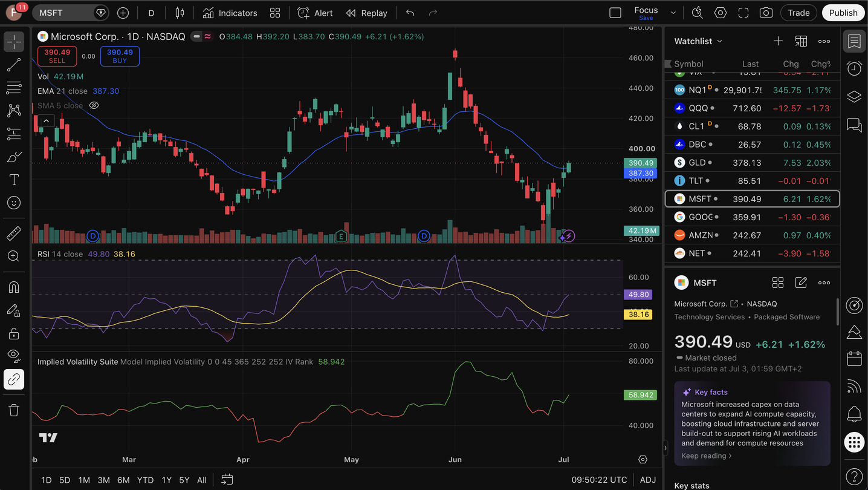Hide all drawings with the eye icon
The width and height of the screenshot is (868, 490).
click(x=14, y=356)
